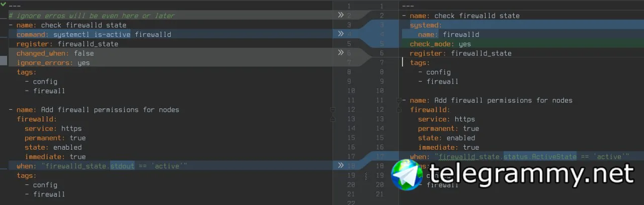Collapse fold marker at right 'Add firewall permissions' line
This screenshot has width=644, height=205.
point(399,100)
